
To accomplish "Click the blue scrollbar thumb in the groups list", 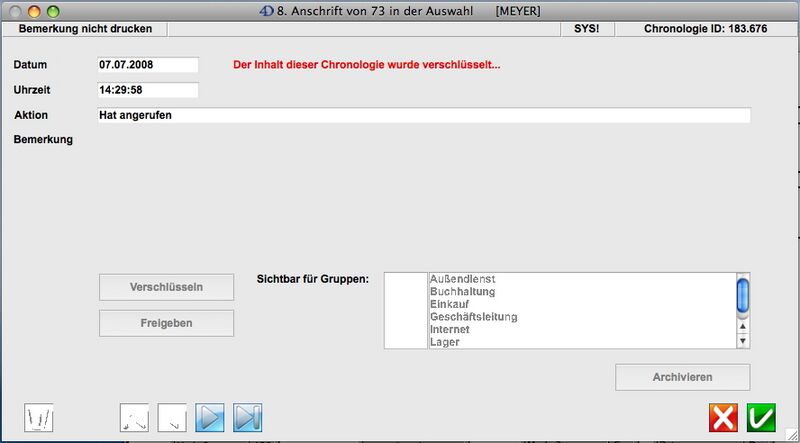I will (742, 295).
